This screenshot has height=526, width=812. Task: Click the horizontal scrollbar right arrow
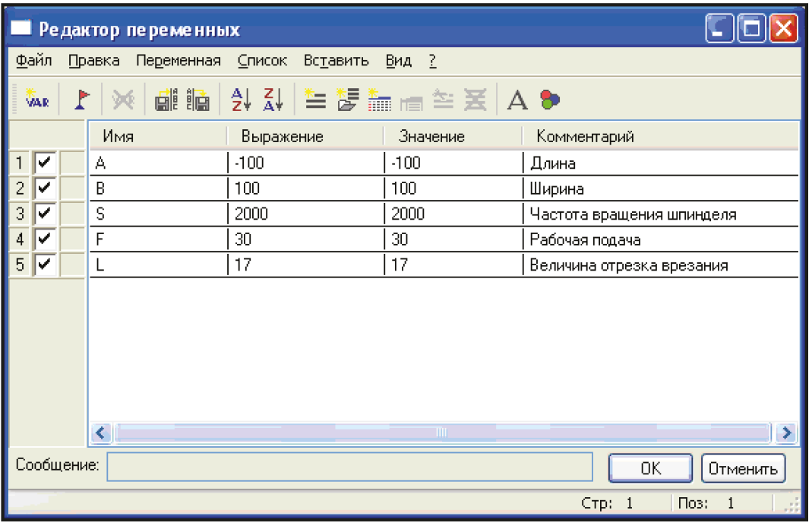tap(787, 433)
